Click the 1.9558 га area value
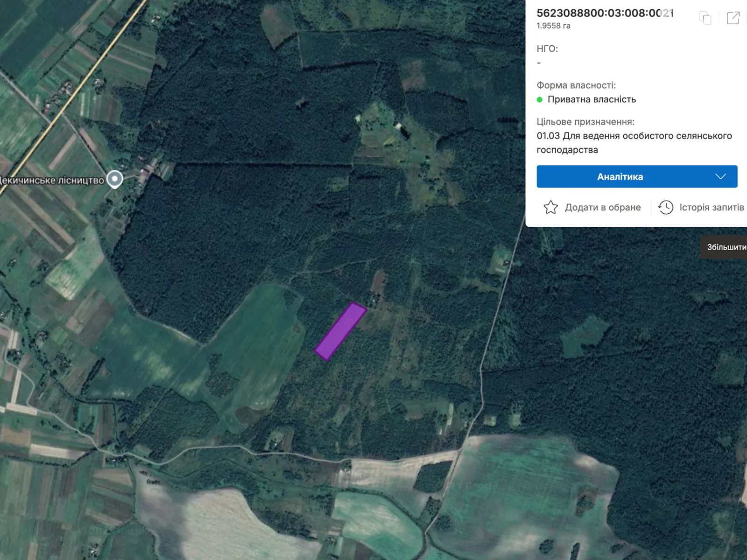The image size is (747, 560). [553, 26]
